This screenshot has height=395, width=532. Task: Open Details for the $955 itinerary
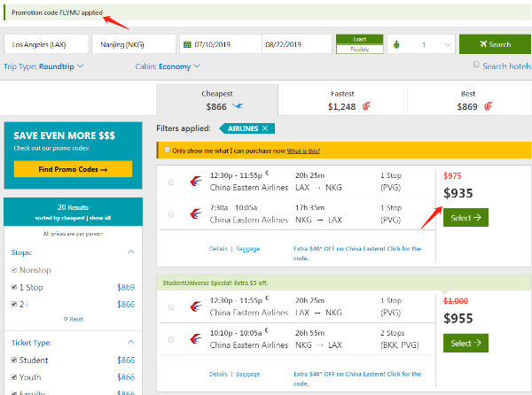tap(218, 374)
